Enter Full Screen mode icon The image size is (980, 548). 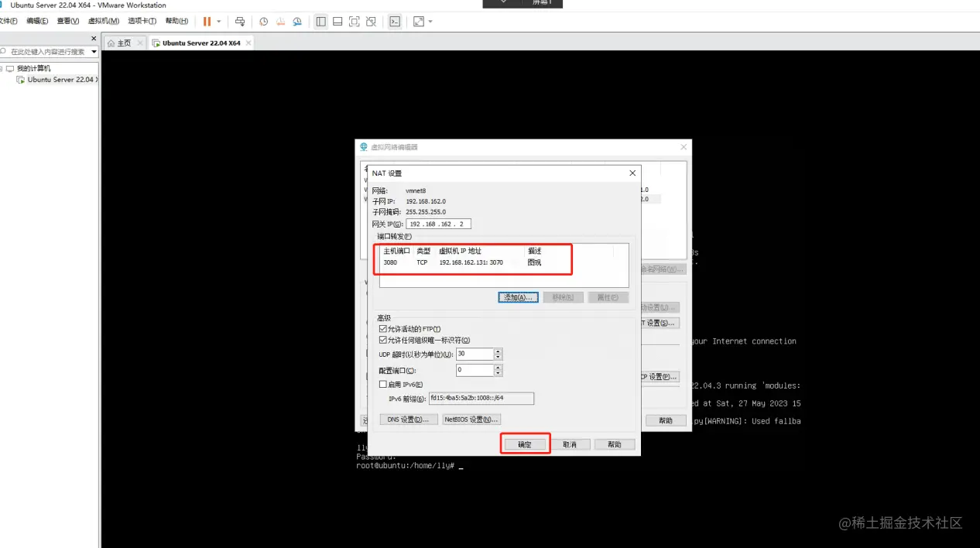354,21
